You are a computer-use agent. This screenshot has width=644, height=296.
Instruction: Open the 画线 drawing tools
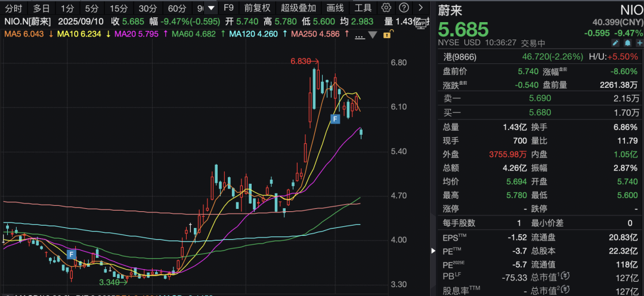point(335,8)
